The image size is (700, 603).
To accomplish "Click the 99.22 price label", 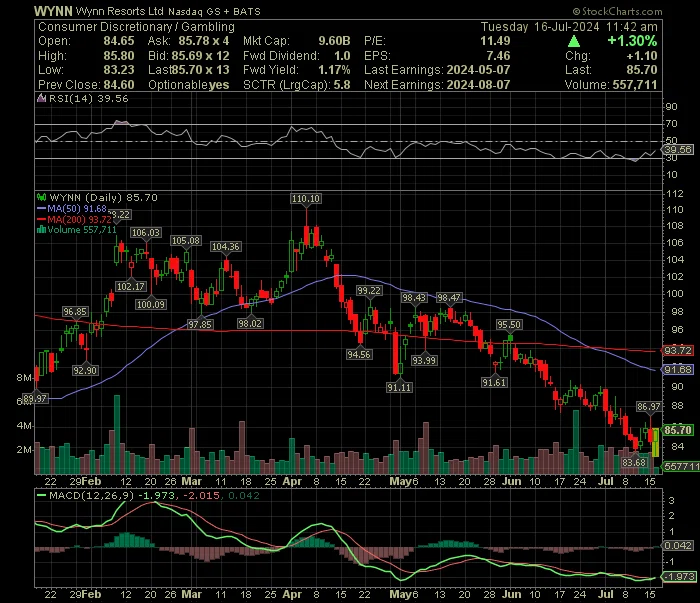I will [x=369, y=291].
